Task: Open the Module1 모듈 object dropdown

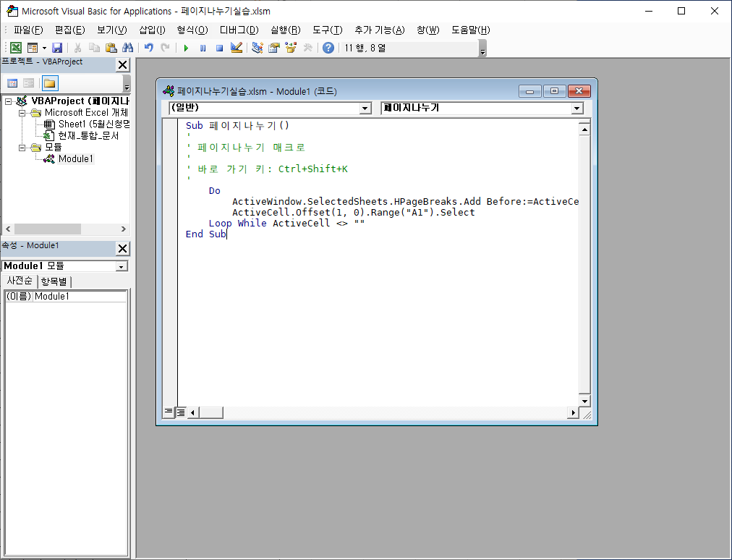Action: pyautogui.click(x=122, y=266)
